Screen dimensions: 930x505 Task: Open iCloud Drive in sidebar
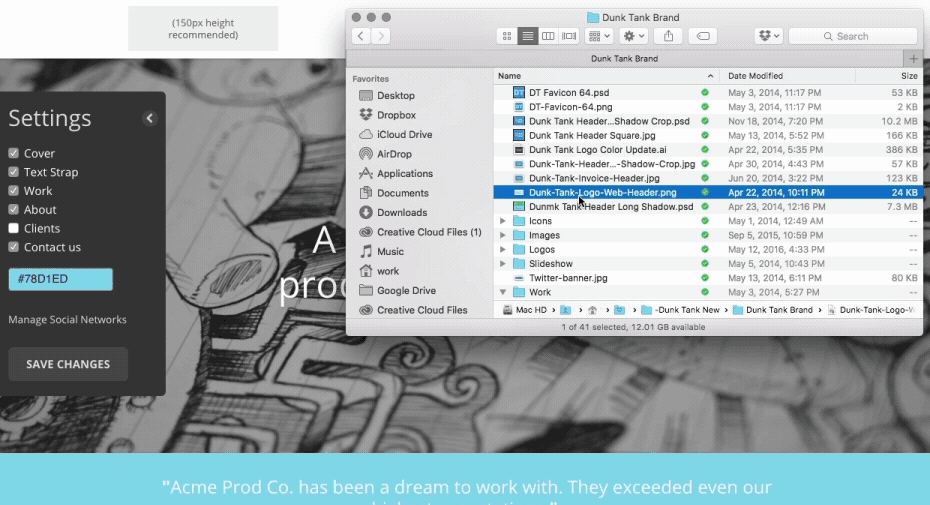click(x=405, y=135)
